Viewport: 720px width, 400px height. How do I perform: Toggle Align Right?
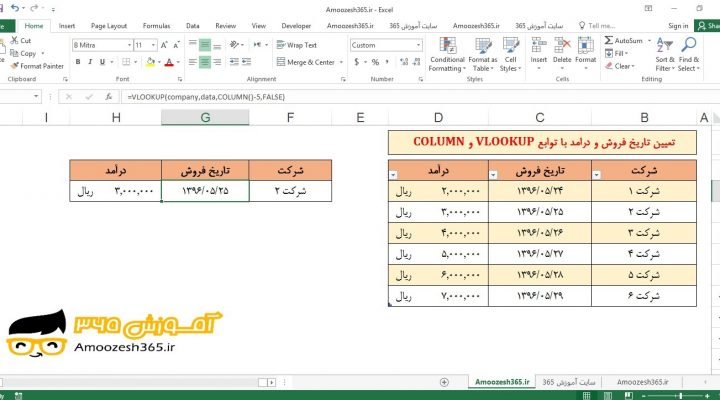pos(217,62)
